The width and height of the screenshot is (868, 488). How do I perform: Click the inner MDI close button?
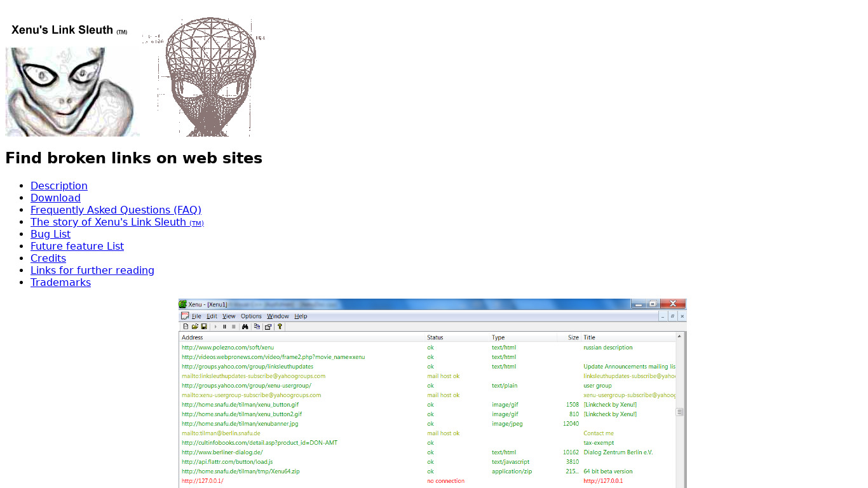coord(682,316)
